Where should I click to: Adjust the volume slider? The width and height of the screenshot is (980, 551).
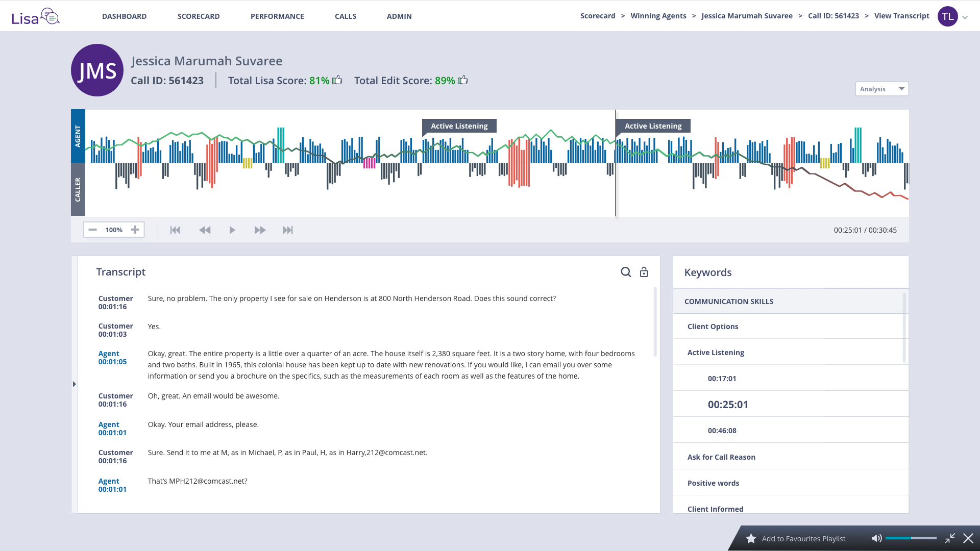[x=911, y=538]
